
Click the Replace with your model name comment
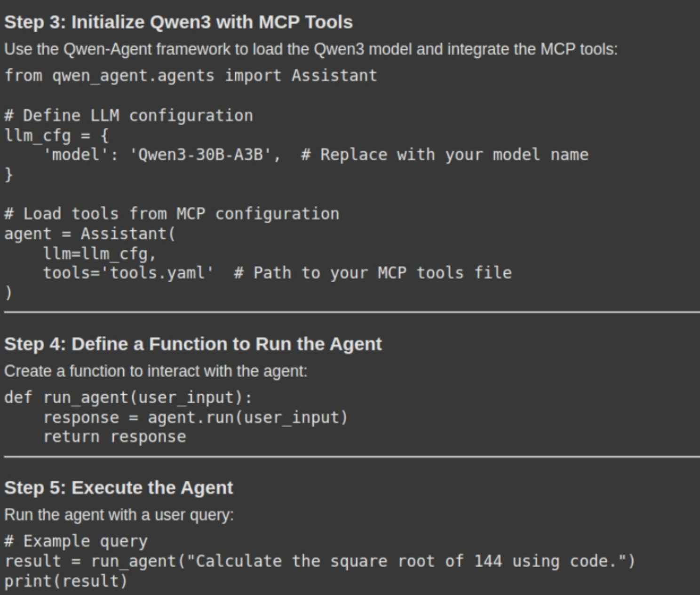445,155
